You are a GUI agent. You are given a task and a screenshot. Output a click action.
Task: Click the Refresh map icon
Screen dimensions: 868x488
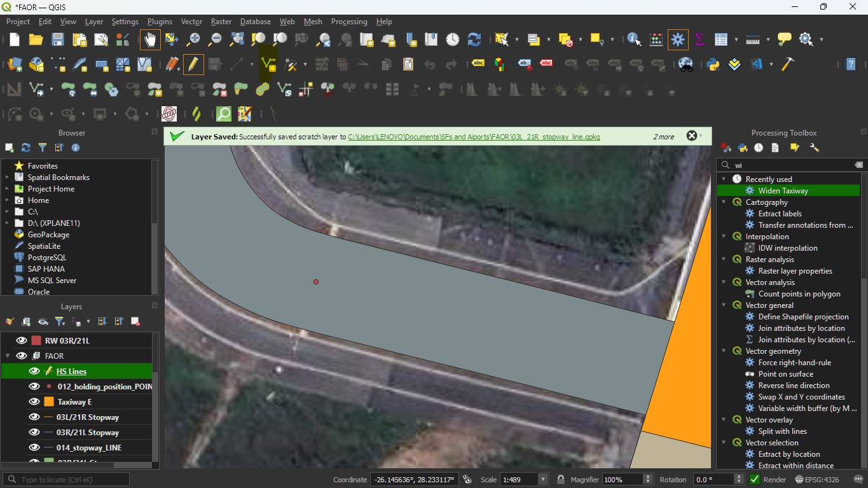point(474,39)
